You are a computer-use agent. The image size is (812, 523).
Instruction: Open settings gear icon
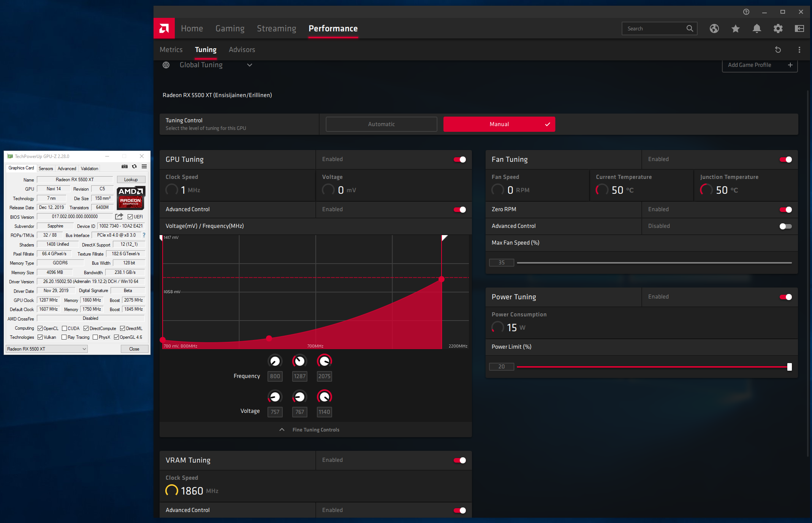tap(778, 28)
